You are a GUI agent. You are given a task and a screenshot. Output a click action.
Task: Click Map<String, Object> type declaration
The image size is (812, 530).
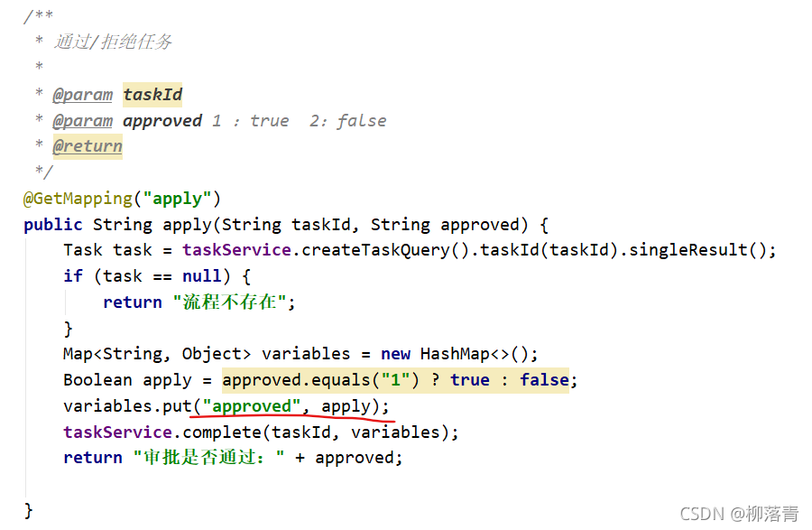157,354
